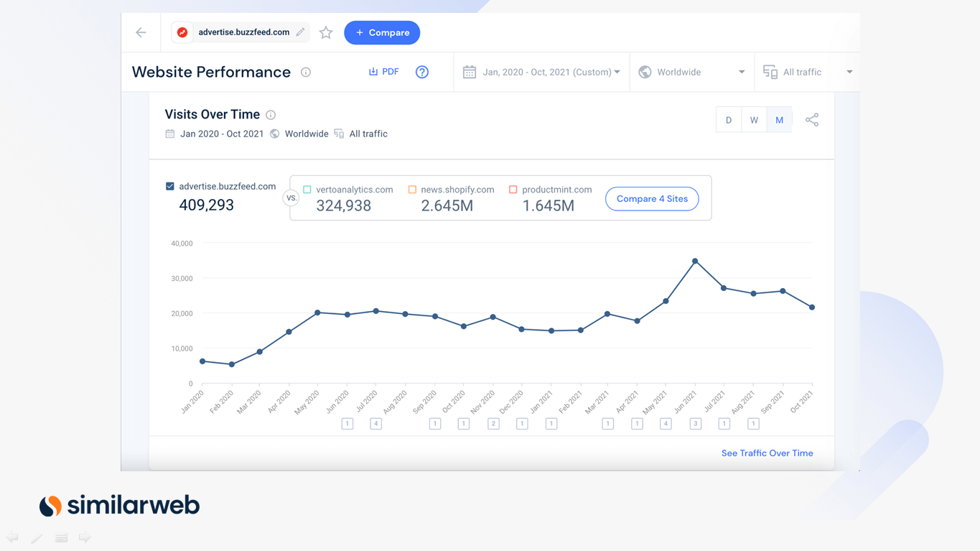Screen dimensions: 980x551
Task: Share the Visits Over Time chart
Action: [811, 120]
